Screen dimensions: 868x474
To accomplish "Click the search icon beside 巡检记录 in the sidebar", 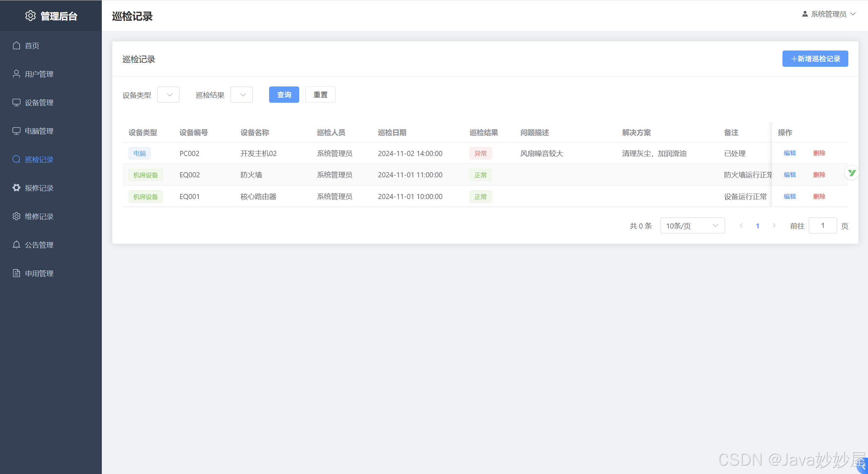I will [x=16, y=159].
